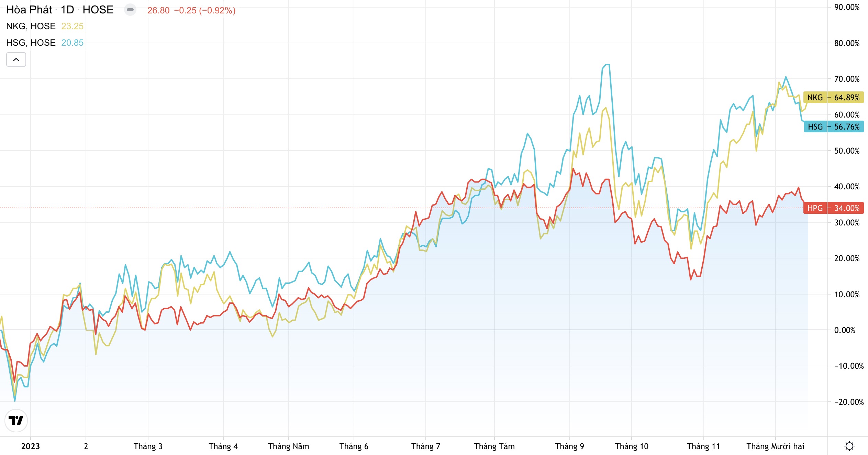
Task: Click the Tháng 3 axis label
Action: pyautogui.click(x=148, y=446)
